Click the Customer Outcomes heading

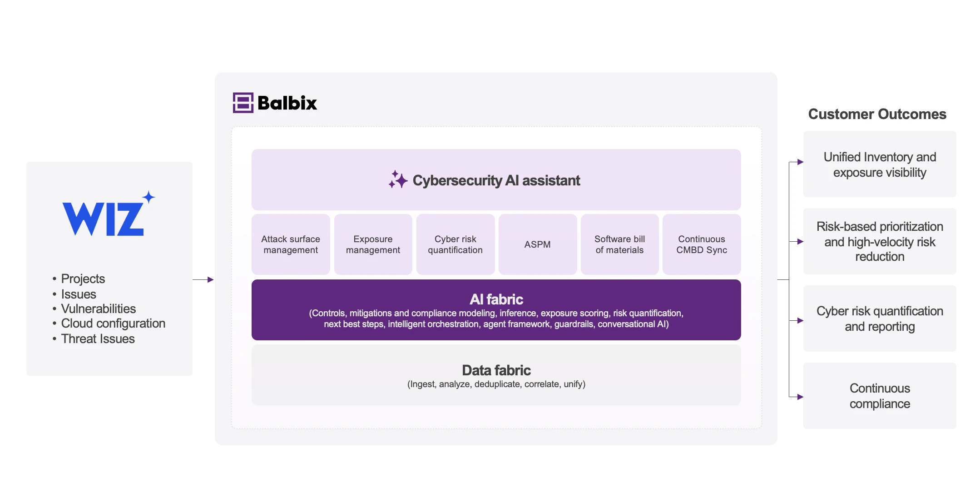pos(877,114)
